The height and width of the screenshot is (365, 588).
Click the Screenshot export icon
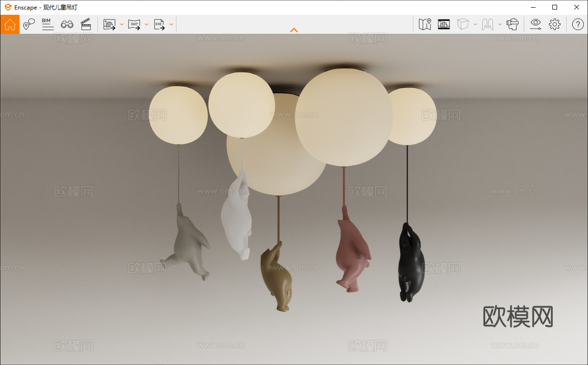110,24
